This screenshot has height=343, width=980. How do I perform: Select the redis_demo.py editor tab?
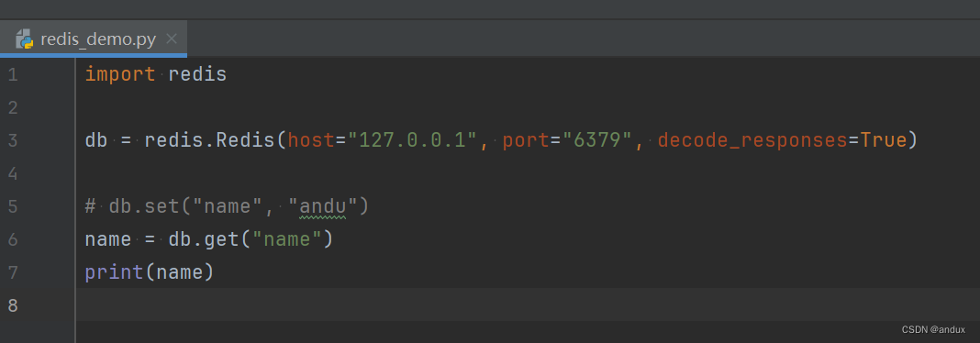pos(94,39)
